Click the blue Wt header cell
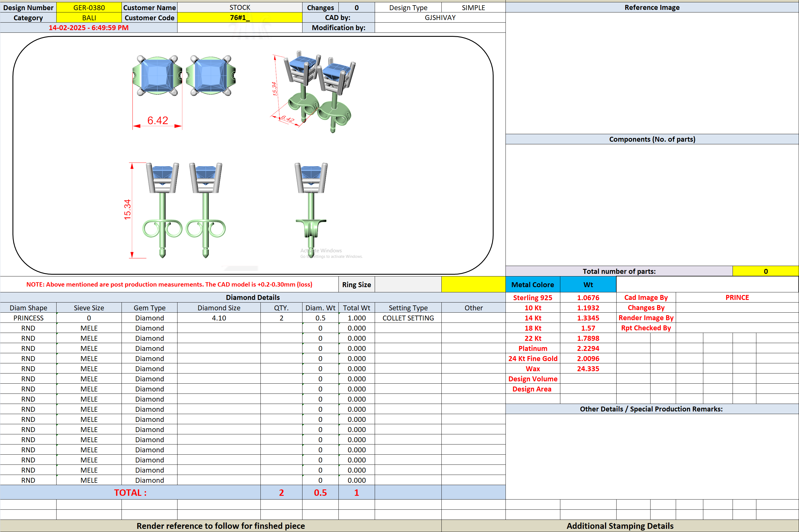Viewport: 799px width, 532px height. click(x=588, y=284)
